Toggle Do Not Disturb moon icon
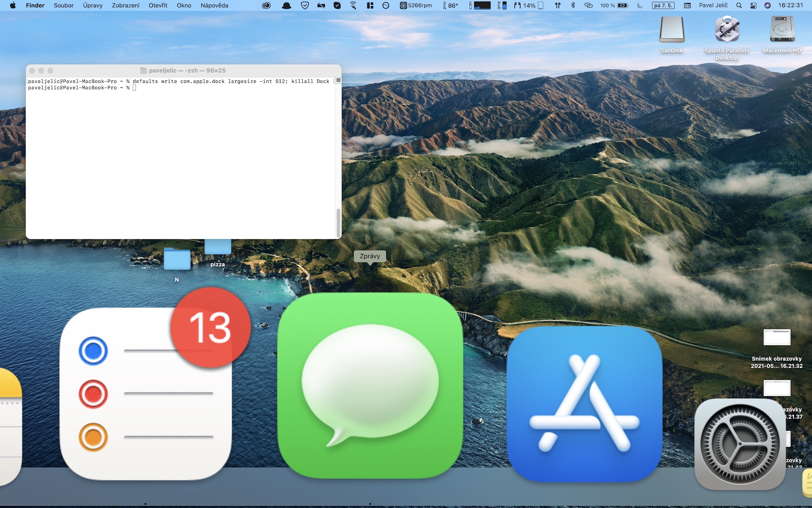 (x=640, y=5)
